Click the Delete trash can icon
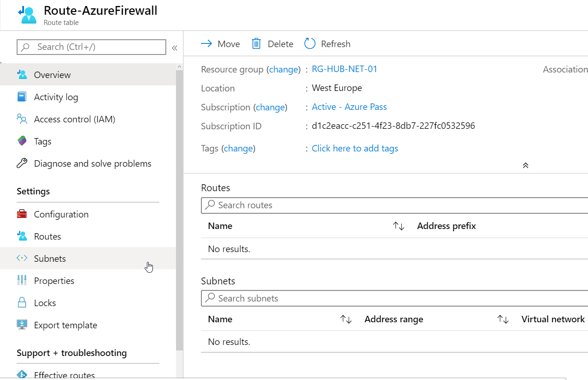Screen dimensions: 588x380 256,43
